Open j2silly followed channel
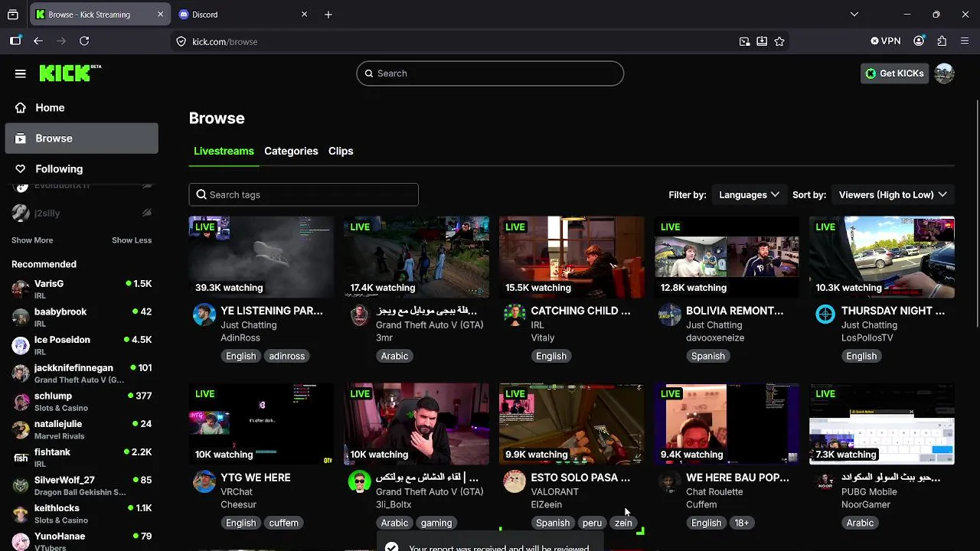 (81, 214)
